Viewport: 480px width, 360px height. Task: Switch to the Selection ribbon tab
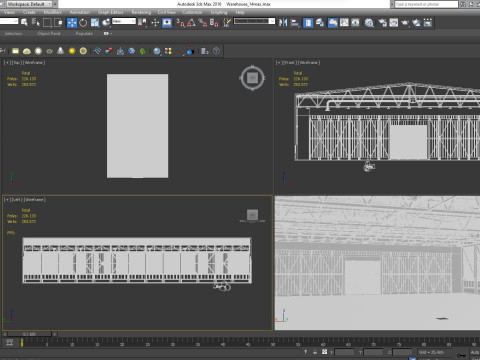click(x=13, y=34)
